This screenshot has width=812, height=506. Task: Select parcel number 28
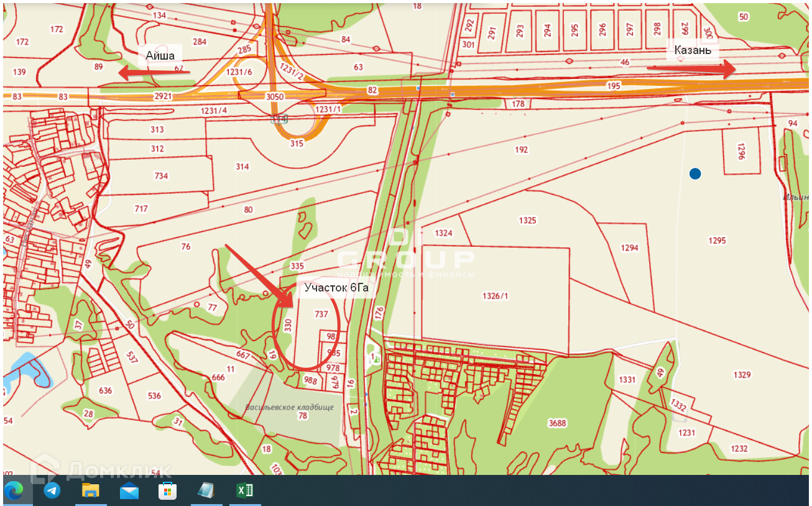click(x=88, y=414)
